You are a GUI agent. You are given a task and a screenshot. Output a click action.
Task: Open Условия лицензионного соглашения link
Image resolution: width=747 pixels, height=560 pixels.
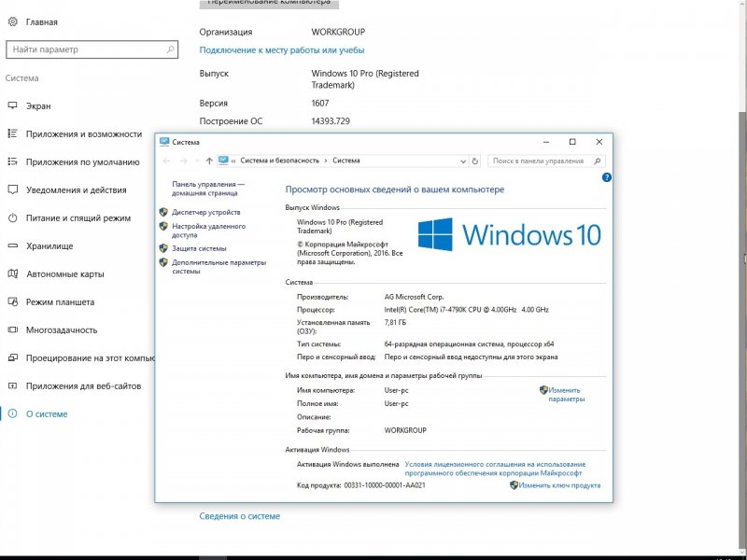495,469
